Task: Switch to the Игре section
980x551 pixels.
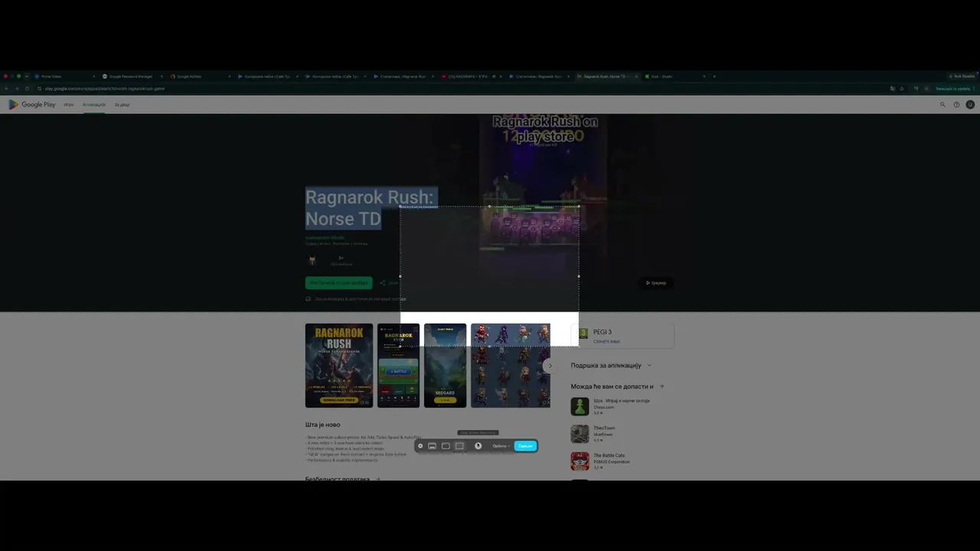Action: 69,105
